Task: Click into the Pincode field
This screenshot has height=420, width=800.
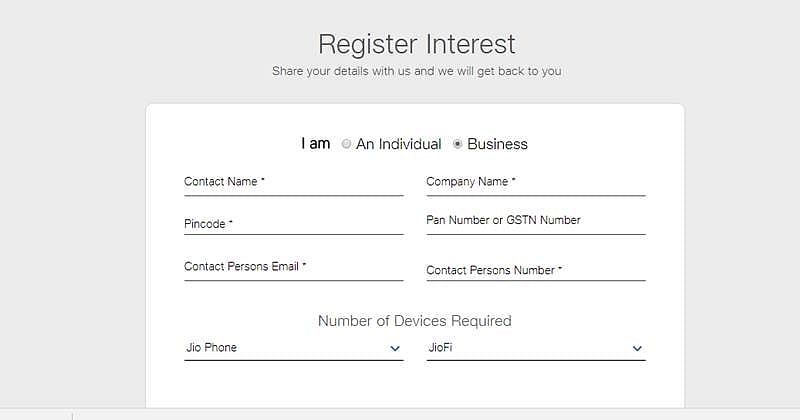Action: pos(293,224)
